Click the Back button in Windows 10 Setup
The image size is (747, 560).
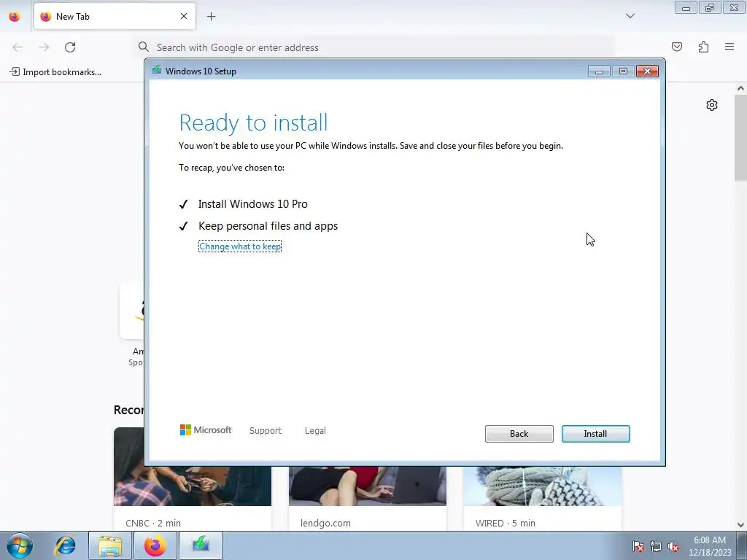coord(519,433)
